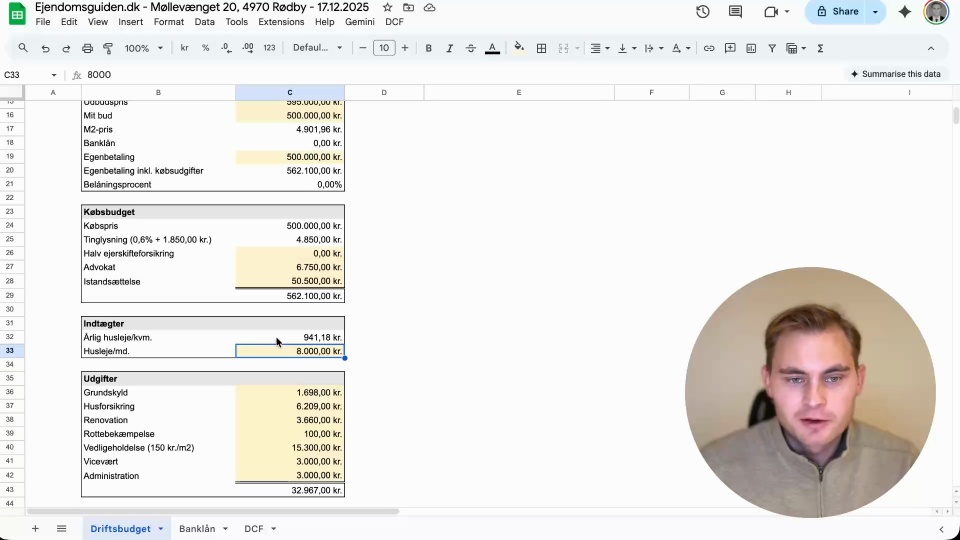Open Google Sheets home
Screen dimensions: 960x540
(x=17, y=13)
